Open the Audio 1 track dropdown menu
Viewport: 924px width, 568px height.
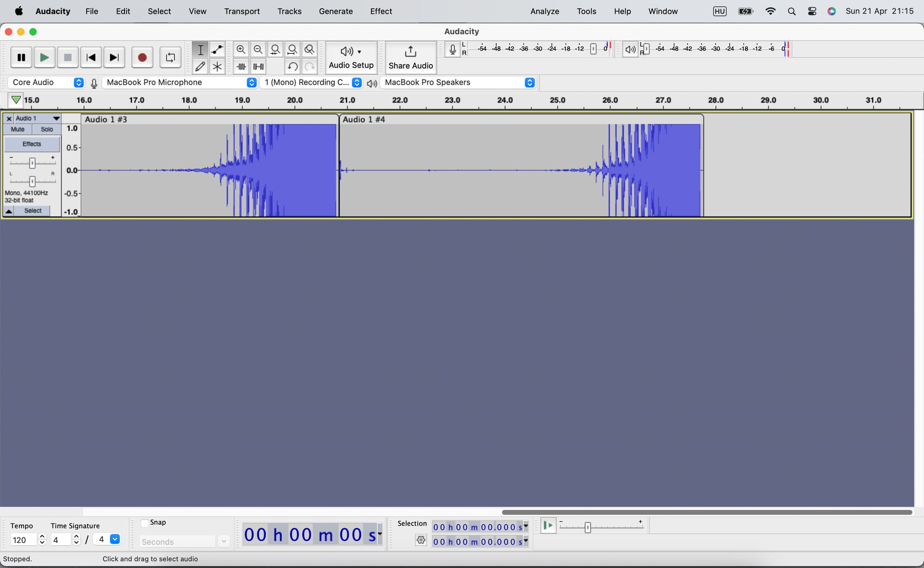(x=56, y=118)
